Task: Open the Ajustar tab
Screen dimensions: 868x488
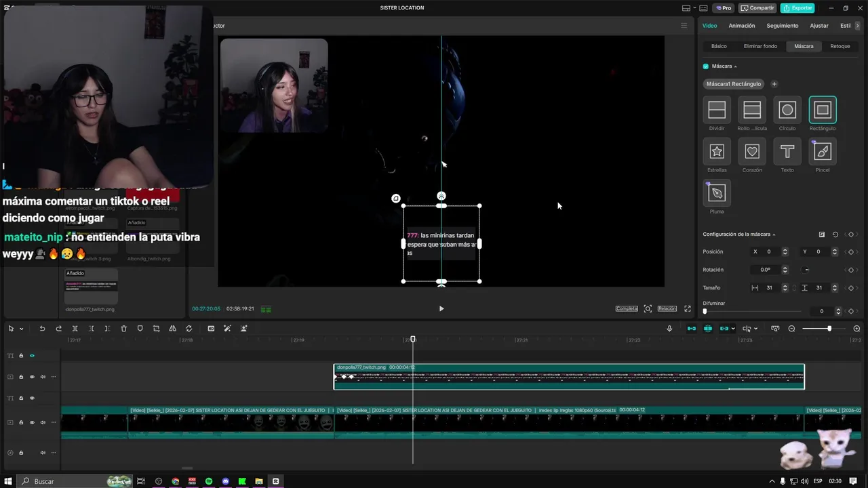Action: 819,26
